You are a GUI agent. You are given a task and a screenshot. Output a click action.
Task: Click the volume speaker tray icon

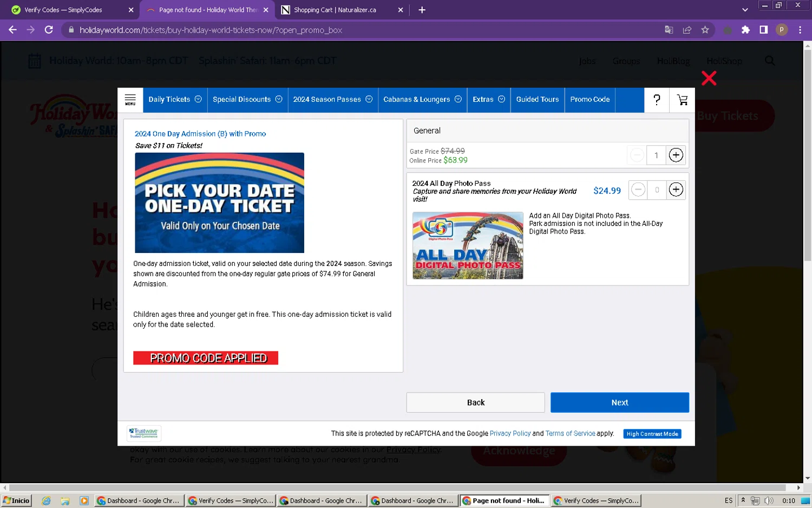point(769,500)
